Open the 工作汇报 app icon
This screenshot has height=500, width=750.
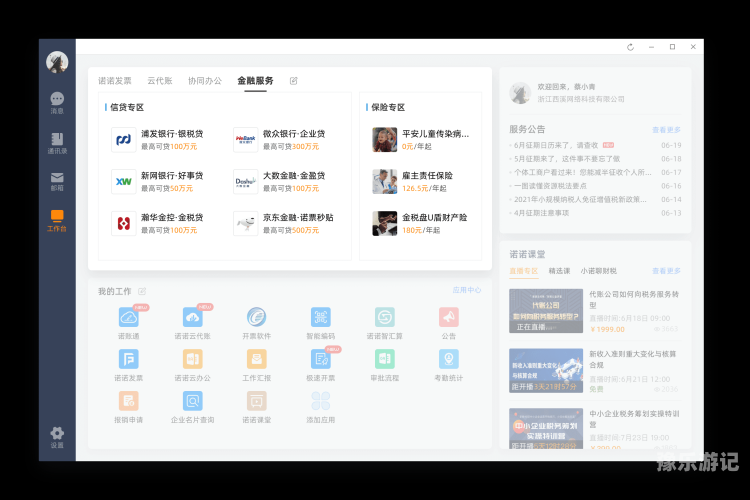click(257, 359)
